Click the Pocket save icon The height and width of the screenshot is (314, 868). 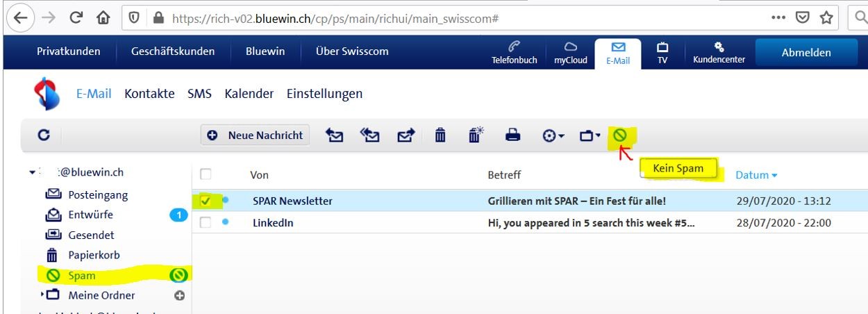coord(803,19)
